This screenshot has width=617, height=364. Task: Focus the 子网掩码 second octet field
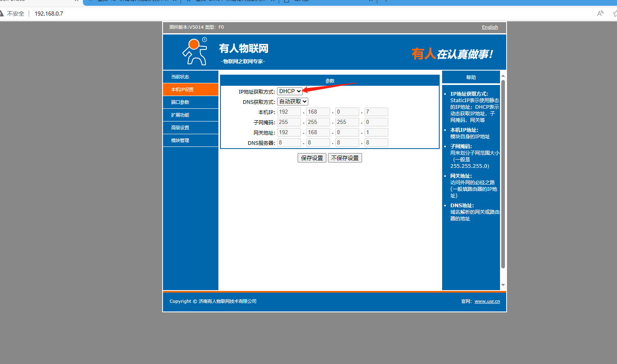pos(318,122)
